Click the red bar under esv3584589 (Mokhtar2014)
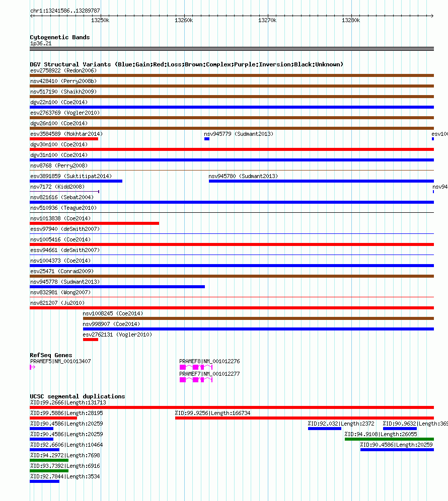This screenshot has width=448, height=501. (64, 139)
